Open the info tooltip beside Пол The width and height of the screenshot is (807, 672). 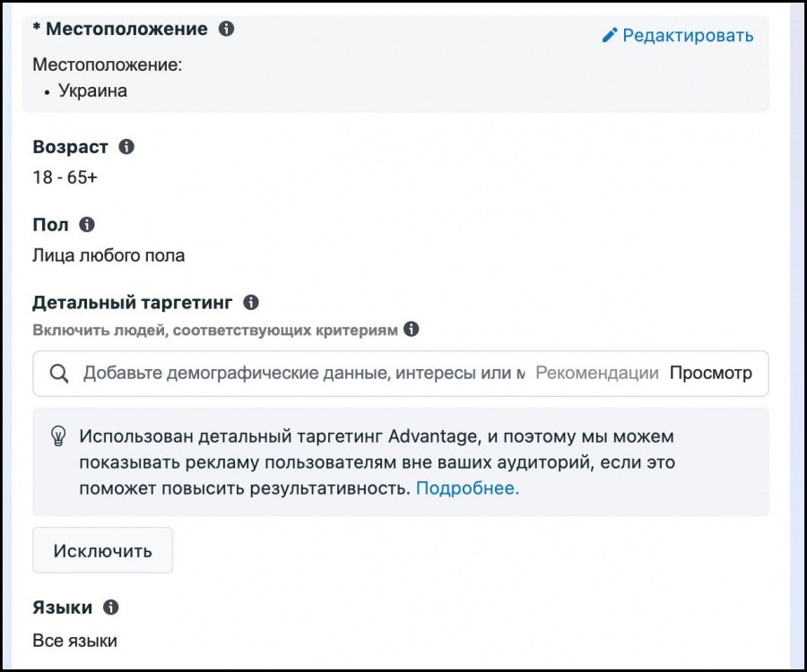click(x=87, y=224)
